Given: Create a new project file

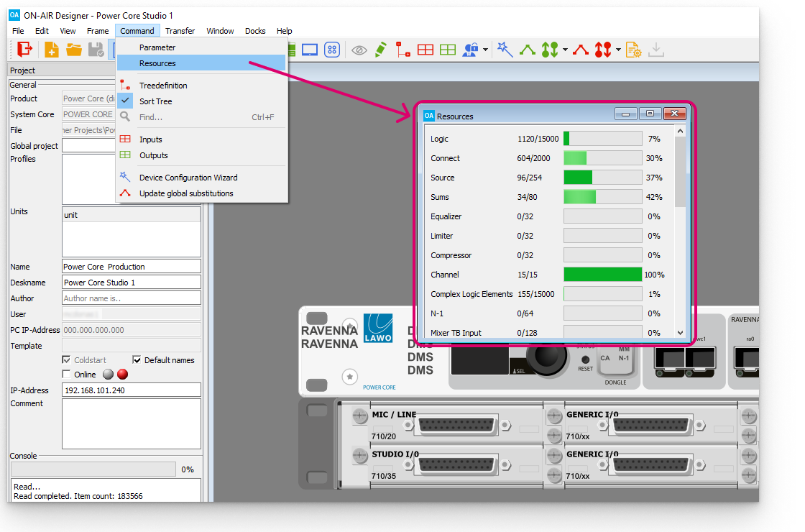Looking at the screenshot, I should click(x=52, y=49).
